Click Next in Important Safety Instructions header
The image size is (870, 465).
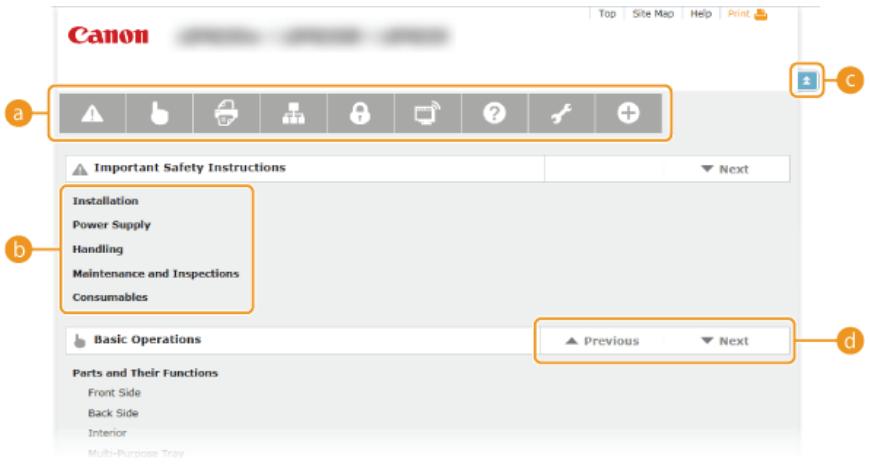click(725, 169)
